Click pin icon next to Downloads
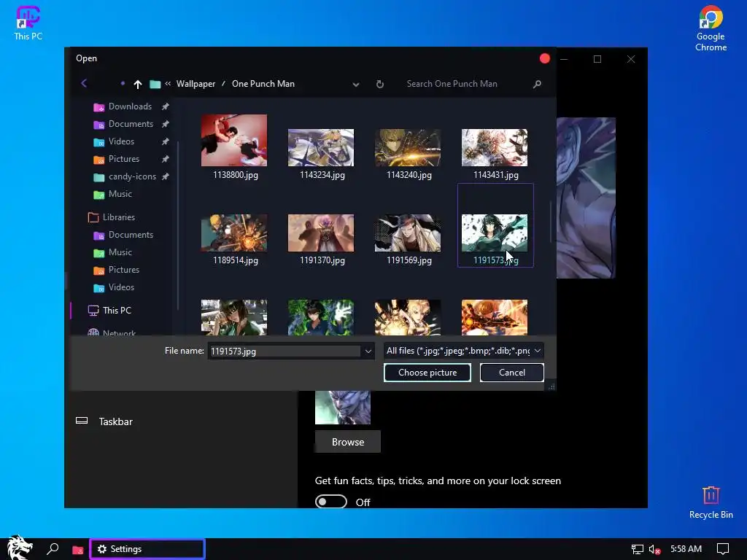 point(166,106)
